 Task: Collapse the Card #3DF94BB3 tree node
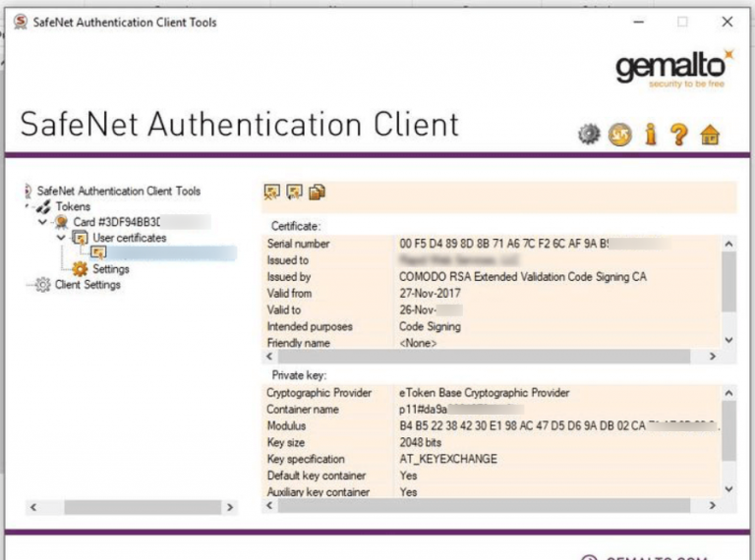point(42,222)
